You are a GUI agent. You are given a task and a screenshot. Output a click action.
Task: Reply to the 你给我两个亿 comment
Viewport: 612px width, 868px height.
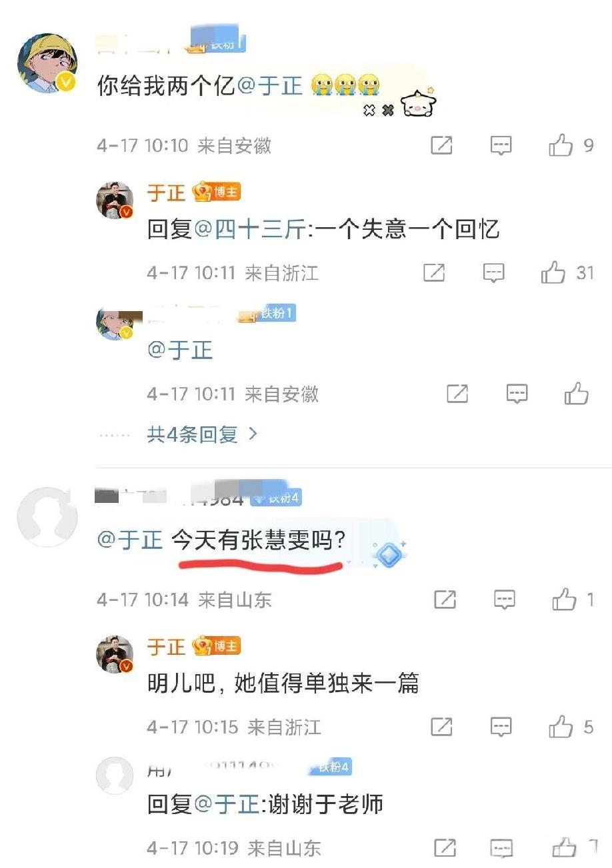(501, 145)
